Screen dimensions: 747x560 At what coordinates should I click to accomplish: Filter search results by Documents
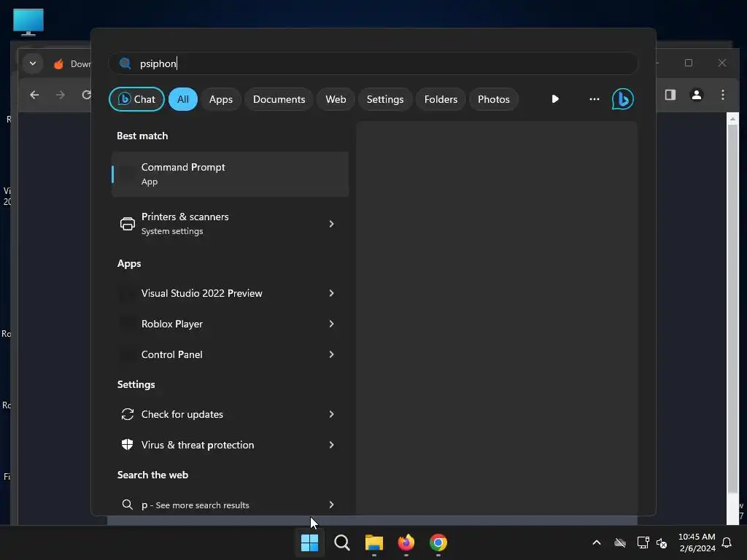click(x=279, y=99)
